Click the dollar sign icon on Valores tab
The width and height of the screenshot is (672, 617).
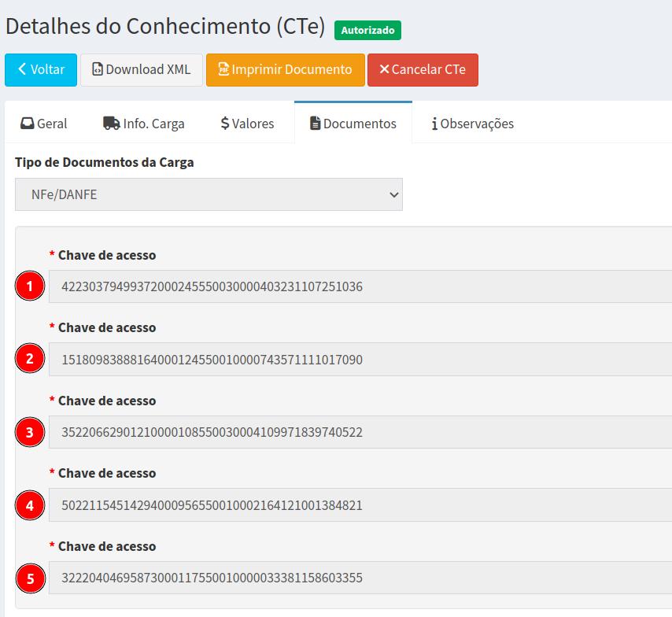225,124
